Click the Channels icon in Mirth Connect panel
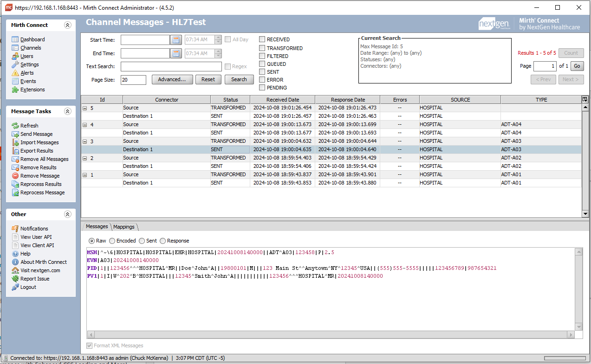The image size is (591, 364). point(15,48)
